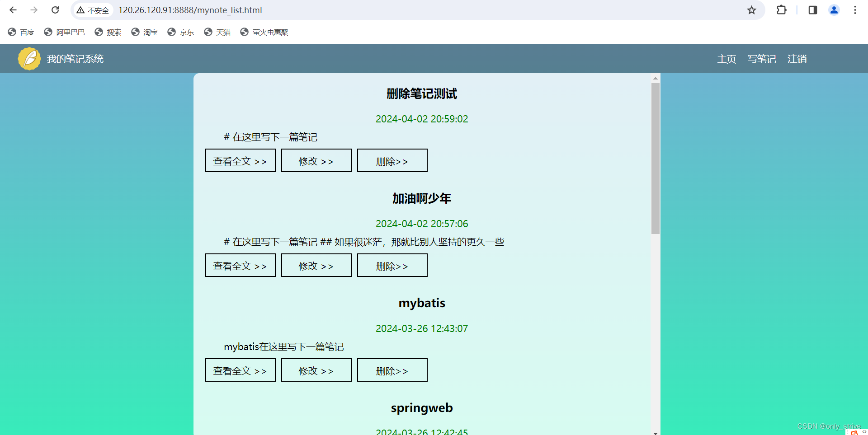The image size is (868, 435).
Task: Open the 淘宝 bookmark
Action: 145,32
